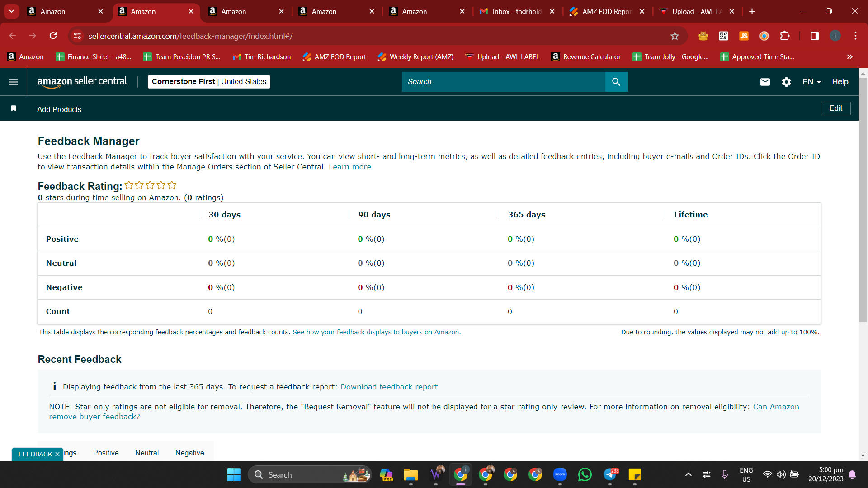The height and width of the screenshot is (488, 868).
Task: Toggle the Chrome side panel
Action: point(815,36)
